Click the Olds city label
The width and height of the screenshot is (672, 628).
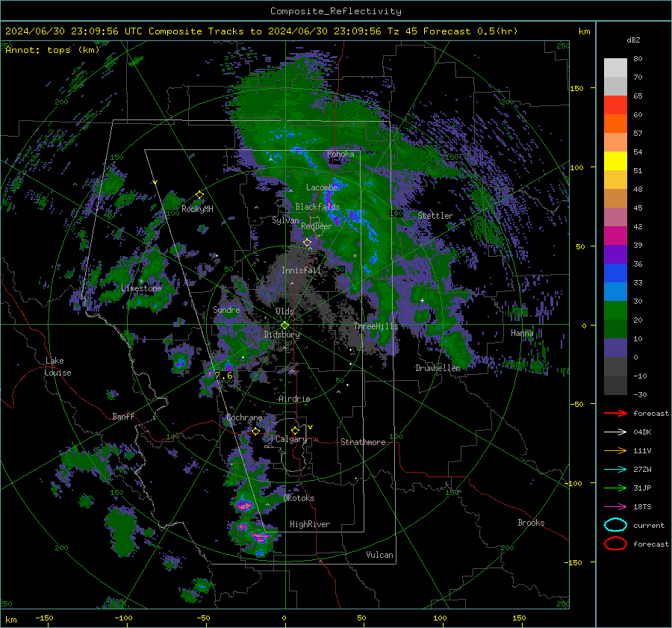pyautogui.click(x=284, y=311)
